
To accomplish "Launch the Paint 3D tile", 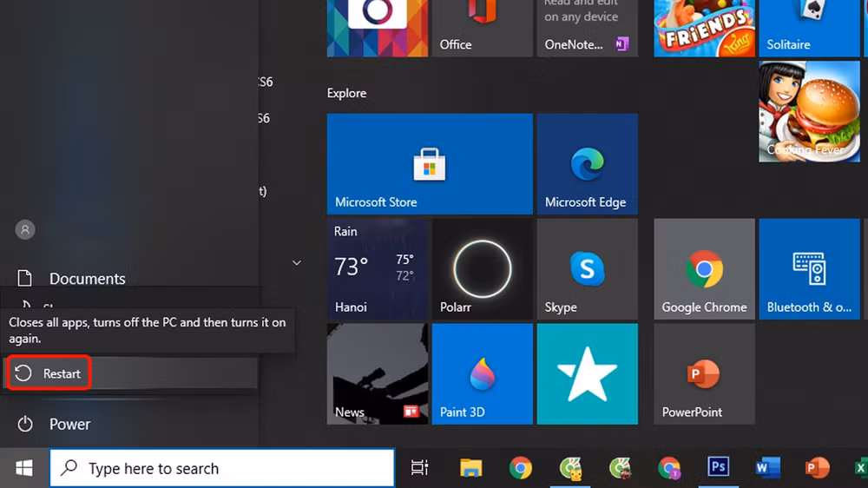I will tap(482, 374).
